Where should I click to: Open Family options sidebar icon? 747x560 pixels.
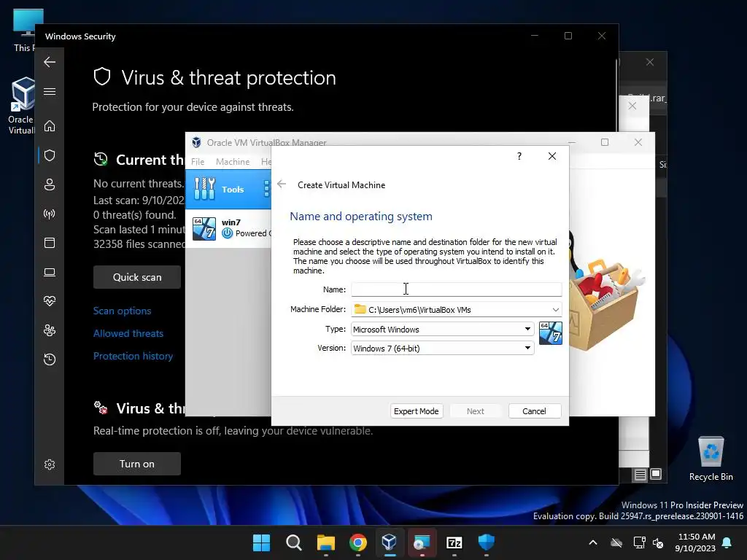click(x=50, y=330)
